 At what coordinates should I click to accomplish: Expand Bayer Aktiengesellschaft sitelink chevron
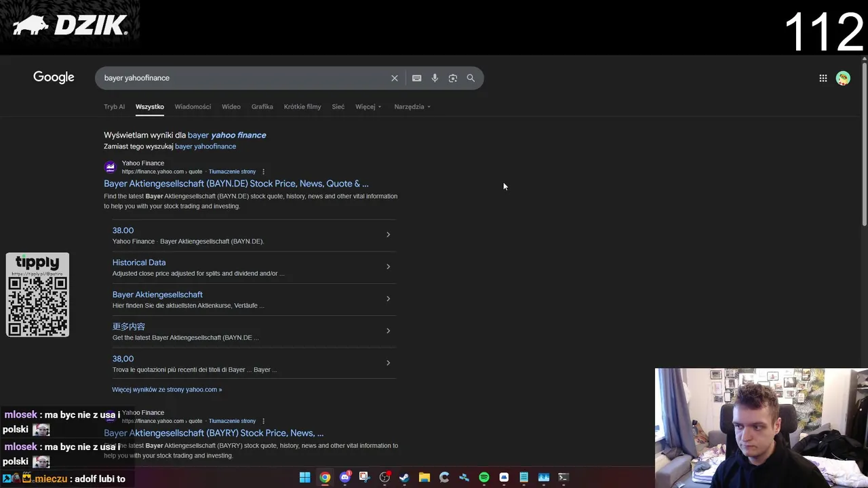(x=388, y=299)
